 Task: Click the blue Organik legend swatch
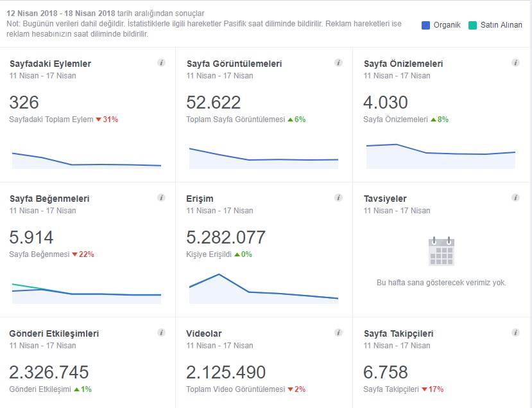pyautogui.click(x=426, y=25)
